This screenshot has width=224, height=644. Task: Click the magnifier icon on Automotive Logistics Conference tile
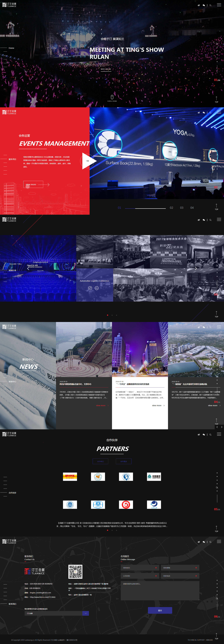[x=97, y=288]
